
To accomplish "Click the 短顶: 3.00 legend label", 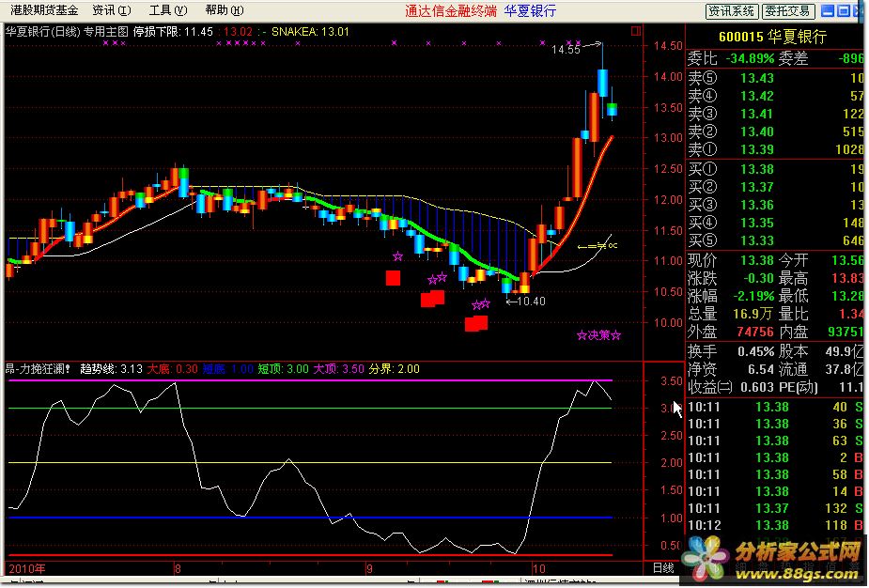I will pos(283,368).
